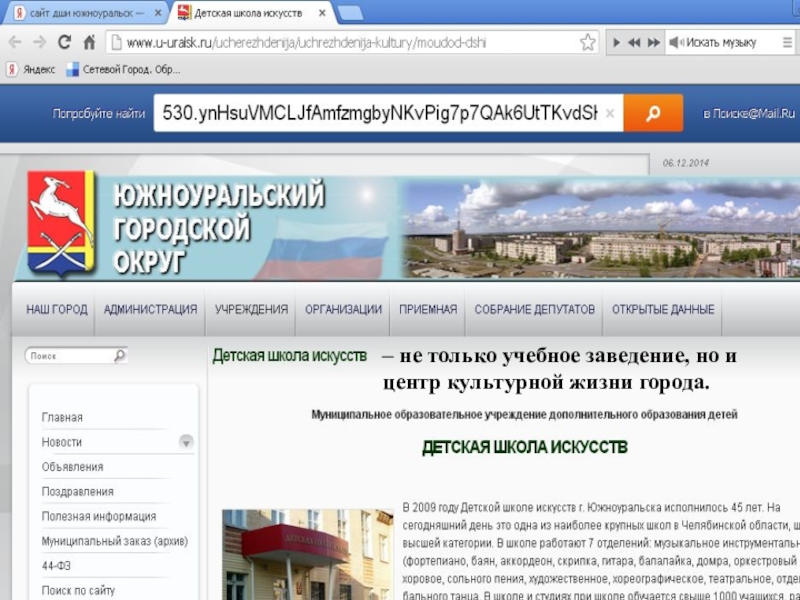Go to the browser home page
Image resolution: width=800 pixels, height=600 pixels.
89,43
